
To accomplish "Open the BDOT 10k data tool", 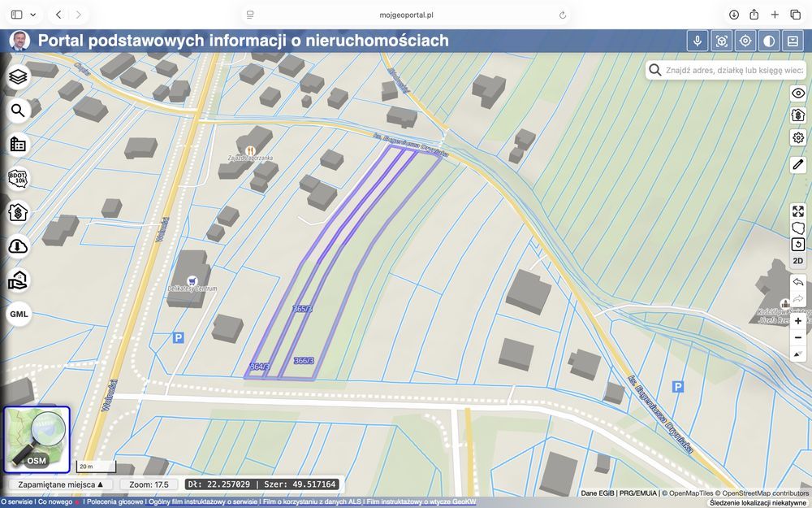I will (x=18, y=178).
